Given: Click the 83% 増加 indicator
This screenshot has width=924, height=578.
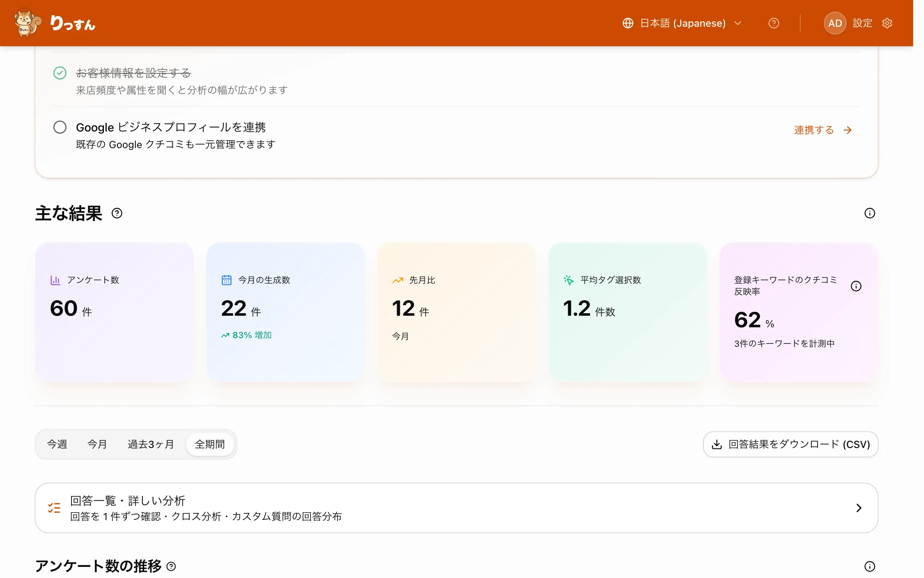Looking at the screenshot, I should (x=246, y=335).
